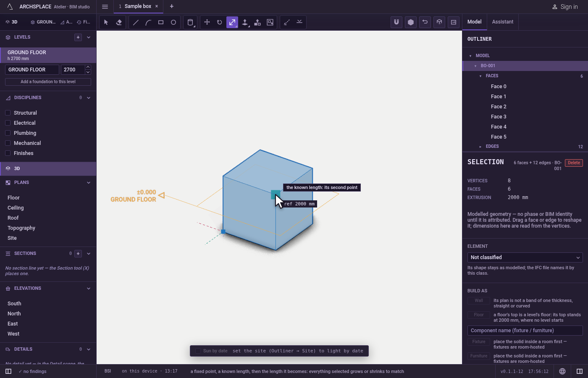Toggle the Sun by date checkbox
This screenshot has width=588, height=378.
coord(198,351)
